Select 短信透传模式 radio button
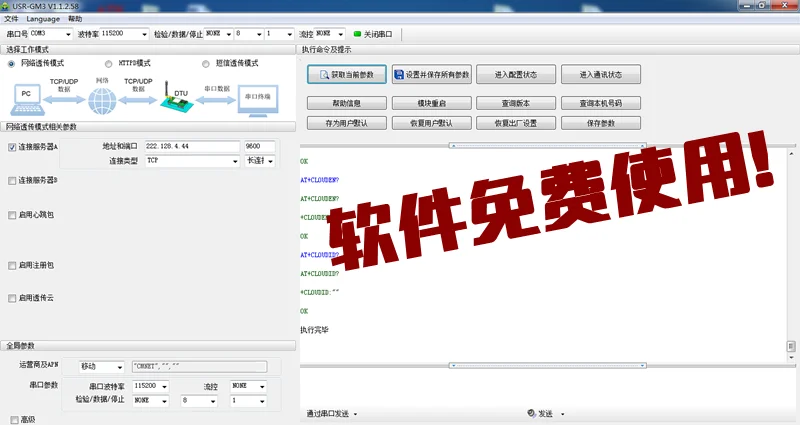 (206, 64)
